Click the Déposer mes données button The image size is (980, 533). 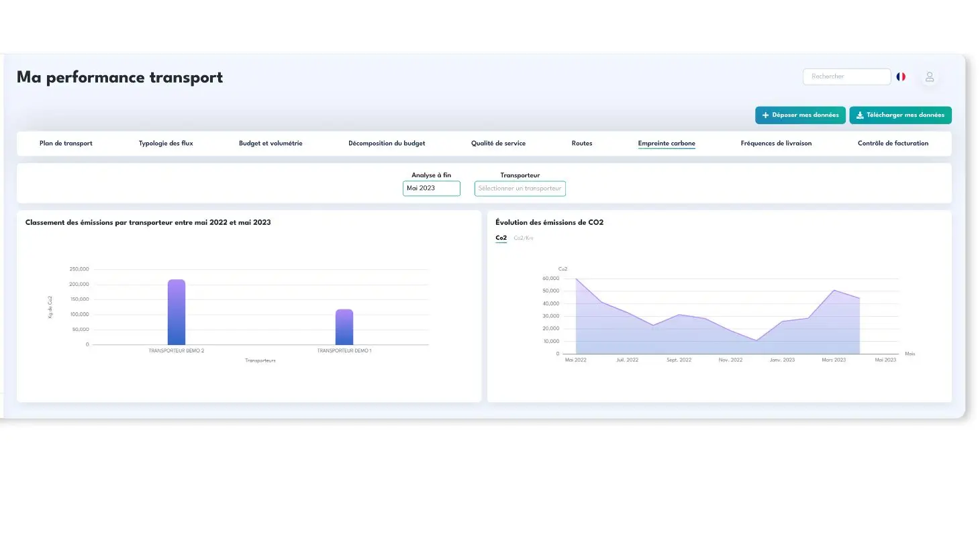800,115
